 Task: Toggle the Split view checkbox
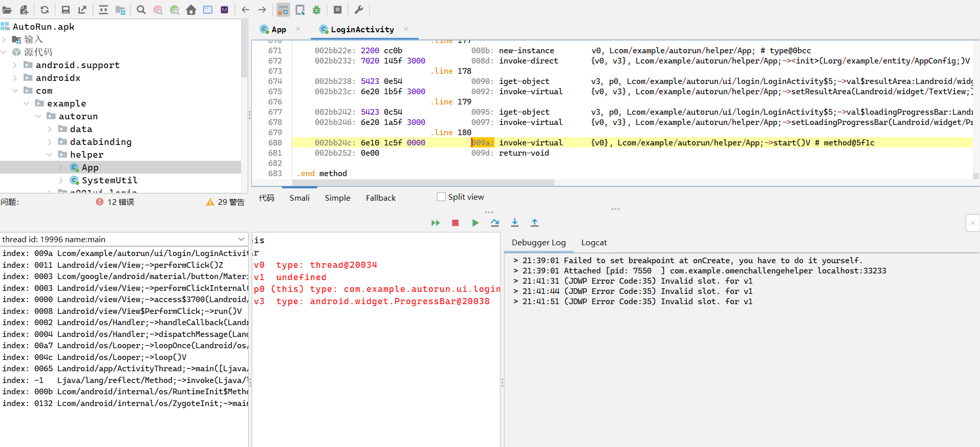coord(441,197)
